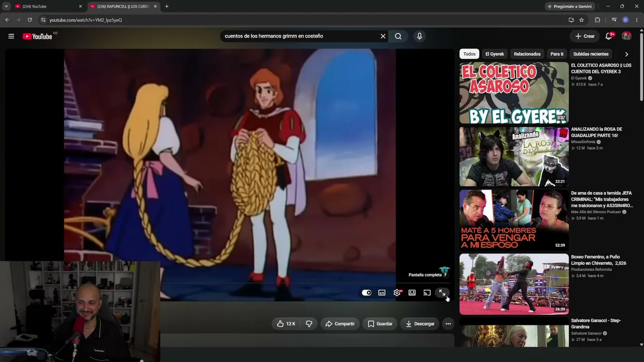
Task: Expand the tab search dropdown
Action: click(6, 7)
